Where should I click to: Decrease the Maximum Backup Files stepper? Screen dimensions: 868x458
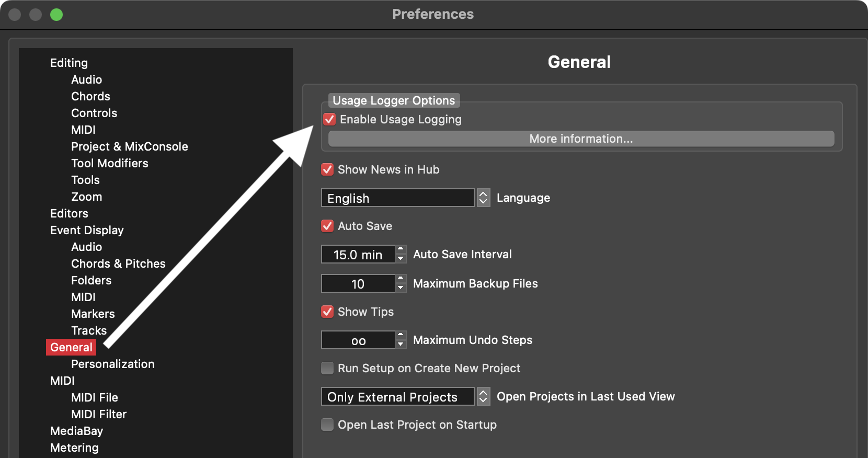pyautogui.click(x=401, y=288)
